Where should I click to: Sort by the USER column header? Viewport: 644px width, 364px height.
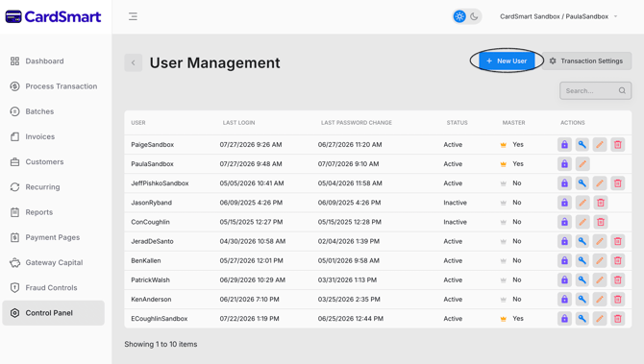(138, 123)
